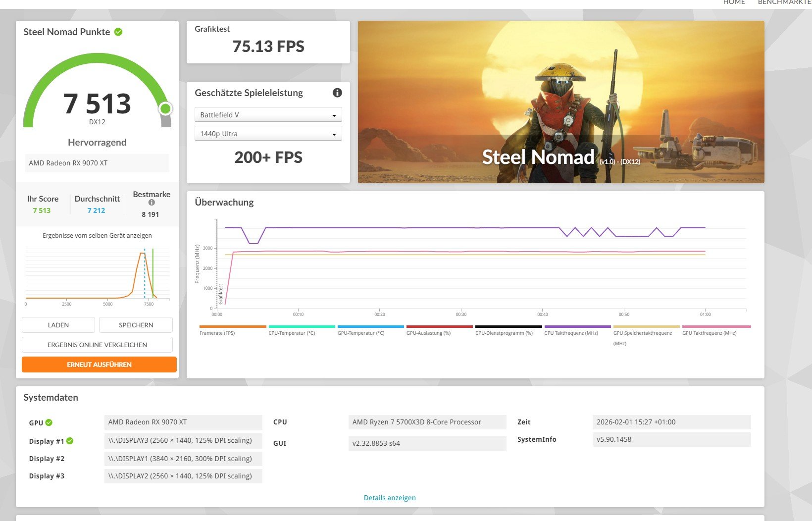Screen dimensions: 812x521
Task: Click the green check next to GPU
Action: pos(49,422)
